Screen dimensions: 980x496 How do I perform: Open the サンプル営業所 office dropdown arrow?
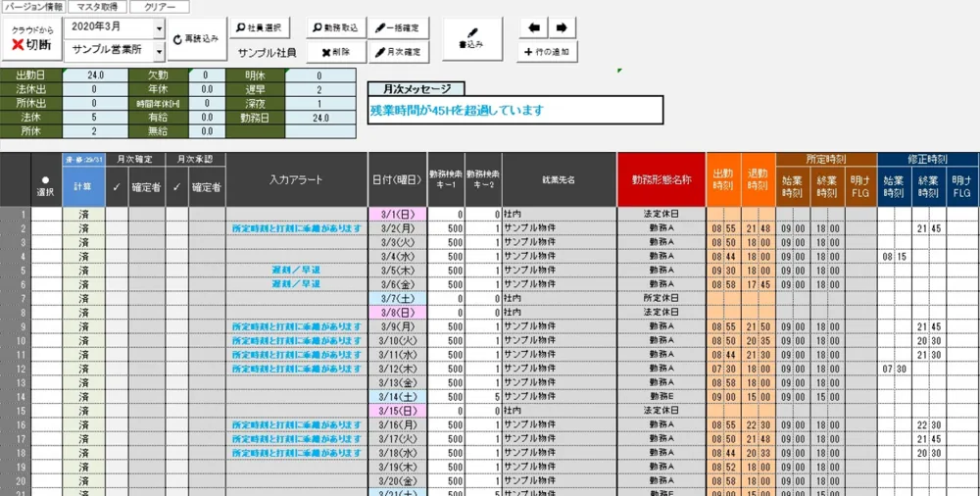coord(159,51)
